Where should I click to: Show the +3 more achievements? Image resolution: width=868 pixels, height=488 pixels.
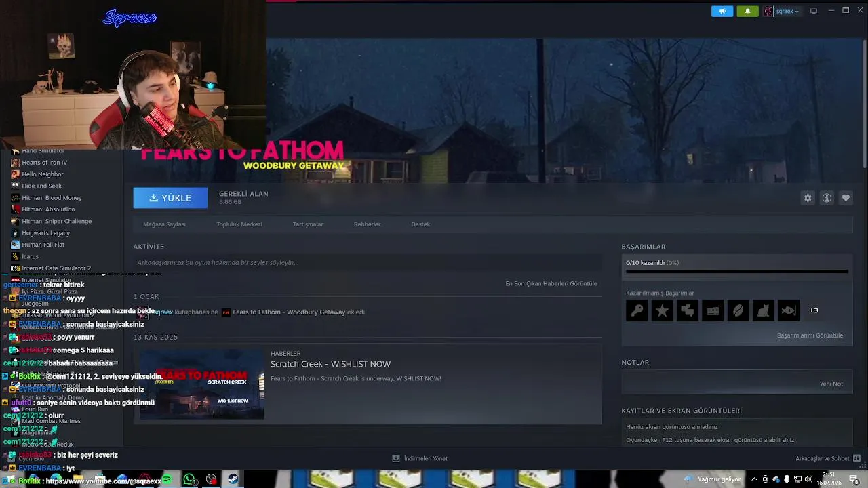pyautogui.click(x=814, y=310)
